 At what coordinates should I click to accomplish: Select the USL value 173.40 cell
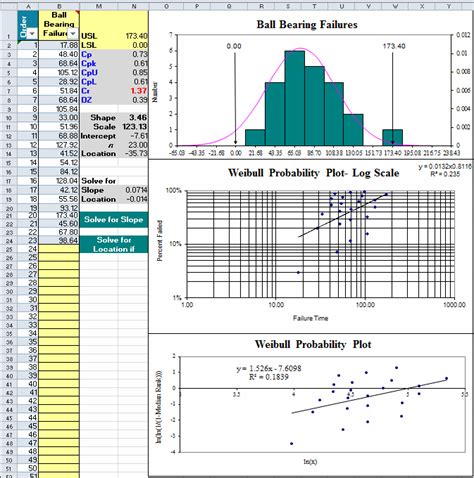(133, 36)
